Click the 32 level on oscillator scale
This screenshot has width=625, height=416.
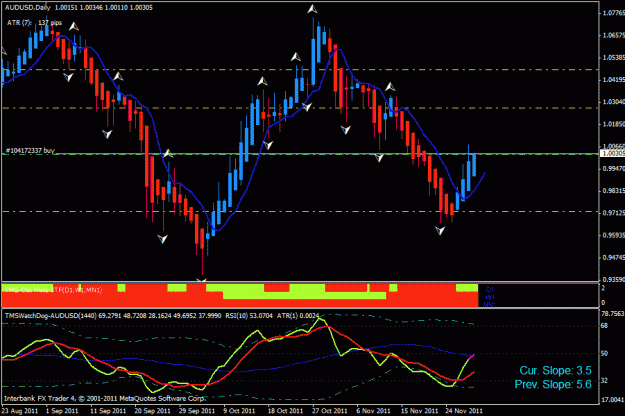point(604,381)
